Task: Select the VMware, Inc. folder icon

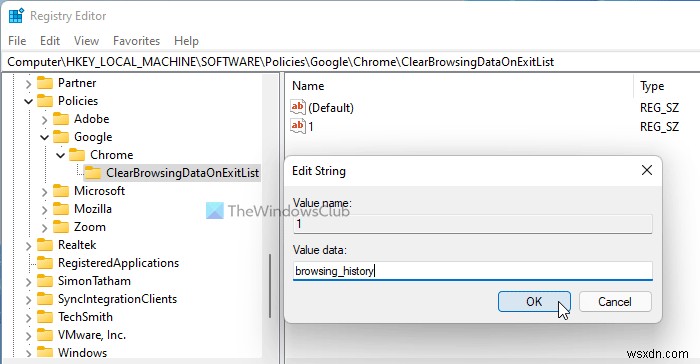Action: [x=45, y=335]
